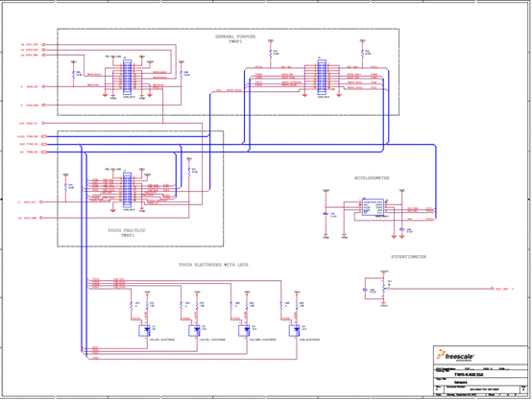Click the TOUCH ELECTRODES WITH LEDS heading

(213, 265)
